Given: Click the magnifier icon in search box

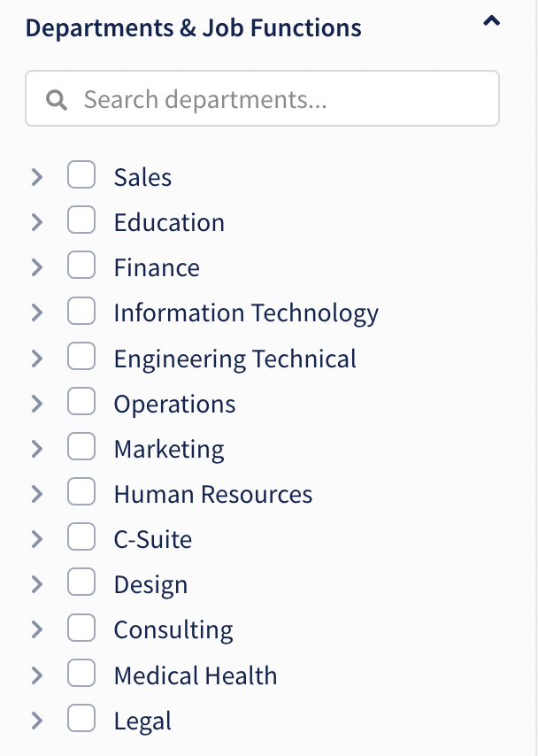Looking at the screenshot, I should pyautogui.click(x=57, y=100).
